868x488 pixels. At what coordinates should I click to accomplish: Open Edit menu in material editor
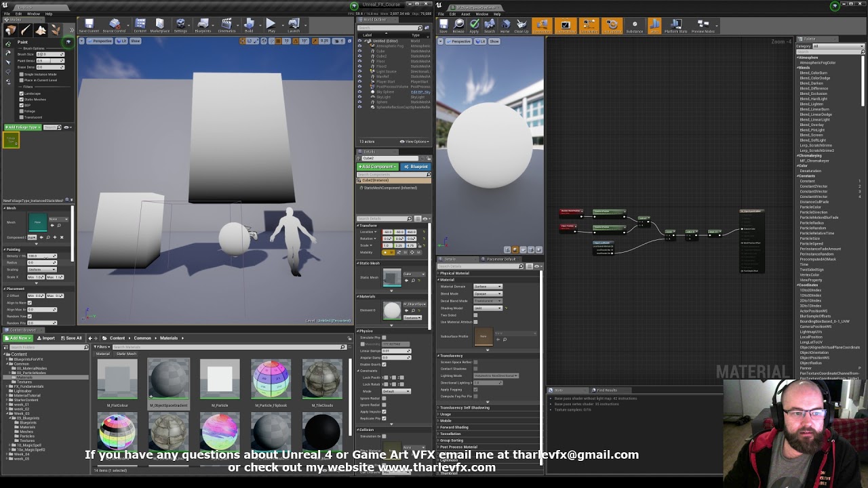pos(454,14)
